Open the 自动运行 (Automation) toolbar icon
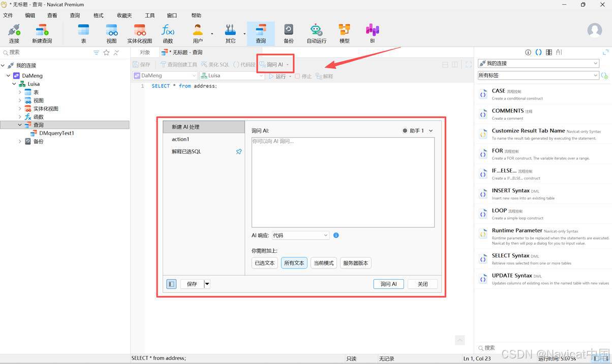Image resolution: width=612 pixels, height=364 pixels. click(316, 34)
